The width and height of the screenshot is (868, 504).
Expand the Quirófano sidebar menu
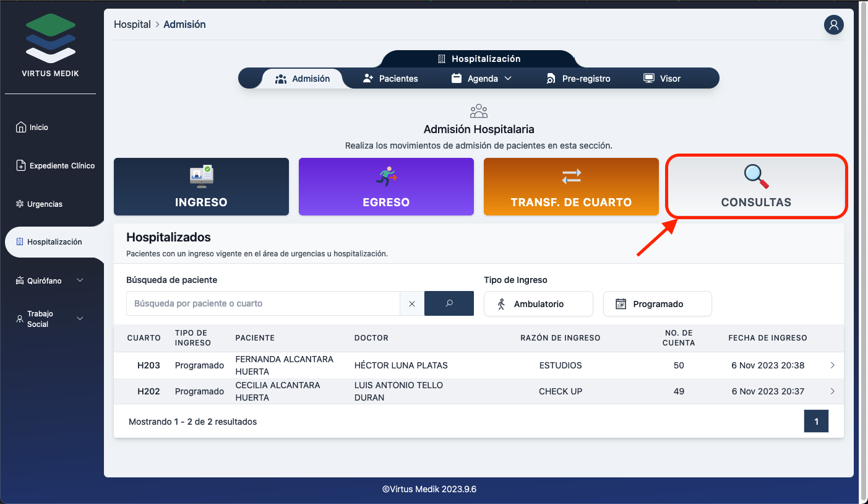49,281
